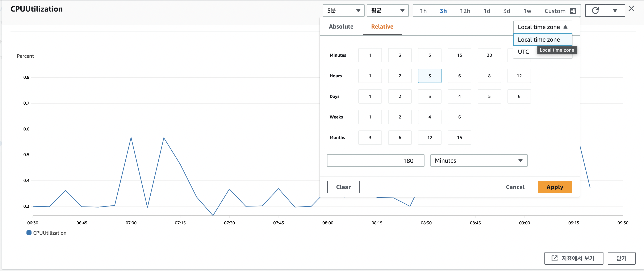
Task: Click the Custom calendar icon
Action: coord(573,11)
